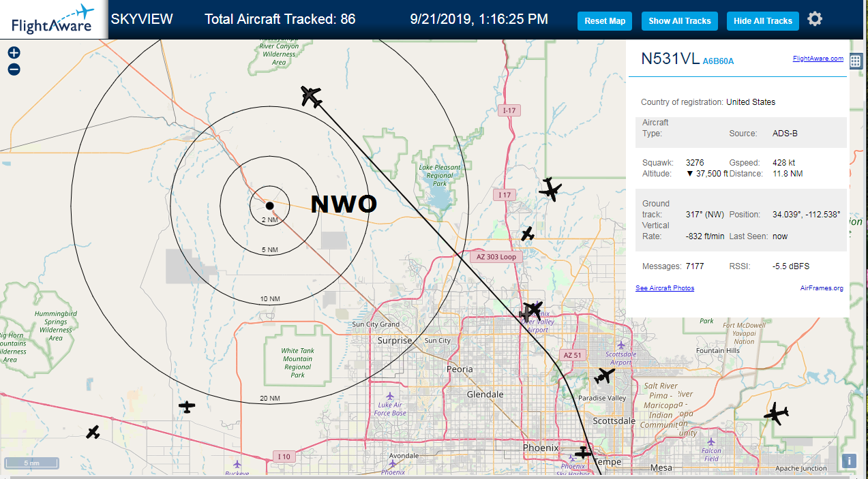Click Lake Pleasant Regional Park label
Image resolution: width=868 pixels, height=479 pixels.
[440, 176]
